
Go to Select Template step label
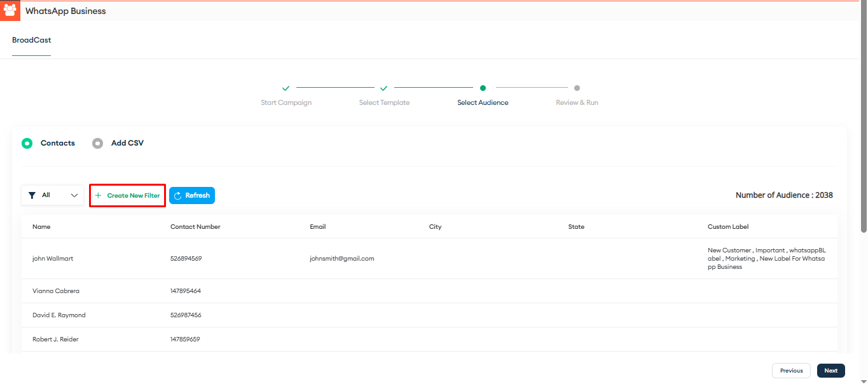(x=384, y=102)
